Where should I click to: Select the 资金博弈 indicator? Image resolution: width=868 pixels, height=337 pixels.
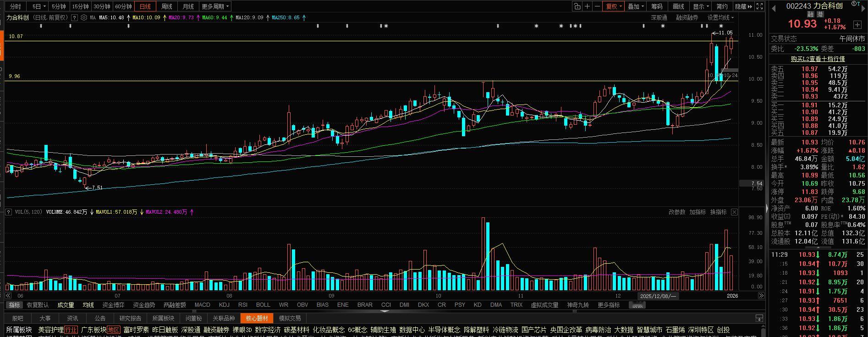[x=113, y=305]
